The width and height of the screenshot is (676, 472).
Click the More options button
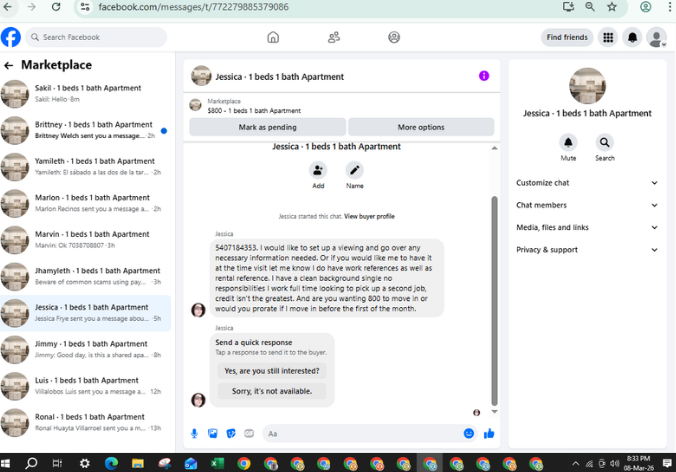tap(421, 127)
